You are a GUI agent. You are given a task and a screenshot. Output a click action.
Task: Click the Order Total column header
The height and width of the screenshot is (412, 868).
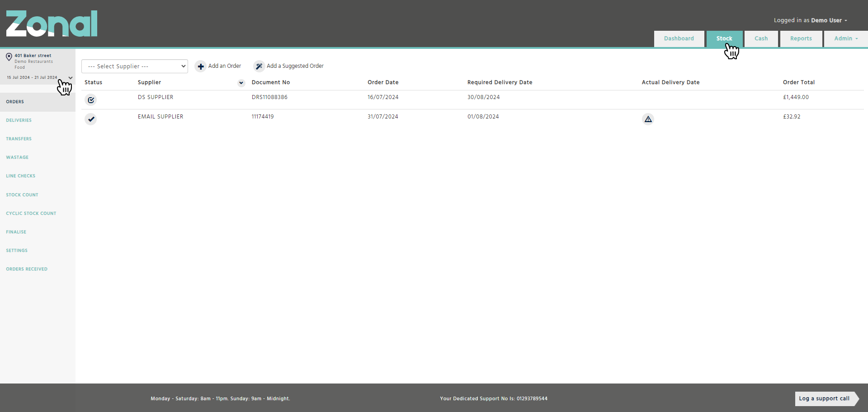(x=799, y=82)
